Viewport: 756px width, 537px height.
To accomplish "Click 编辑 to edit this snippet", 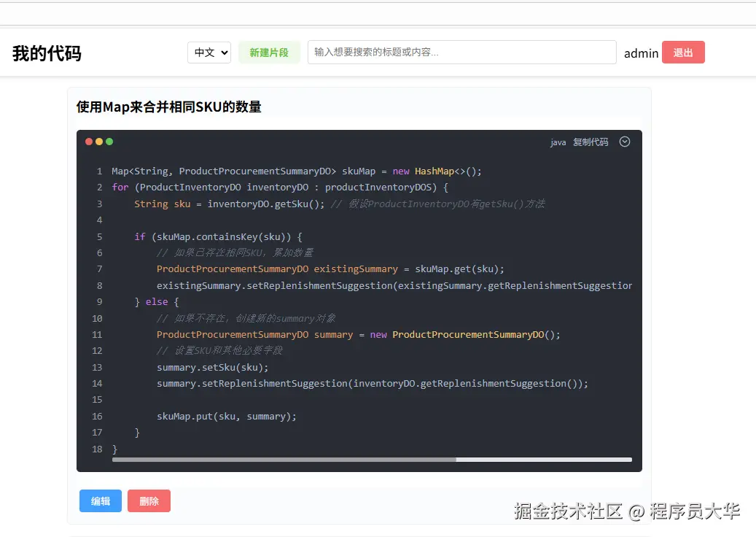I will [x=100, y=501].
